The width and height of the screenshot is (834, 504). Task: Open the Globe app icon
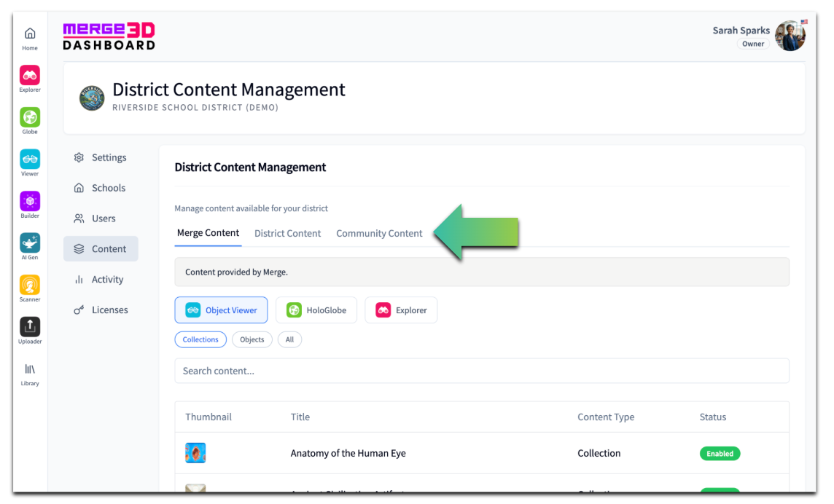30,117
